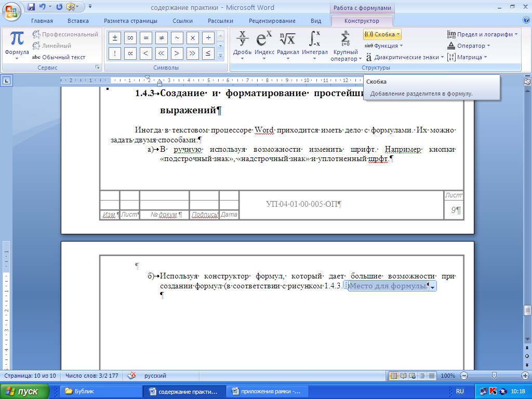The image size is (532, 399).
Task: Toggle Обычный текст in formula
Action: [59, 57]
